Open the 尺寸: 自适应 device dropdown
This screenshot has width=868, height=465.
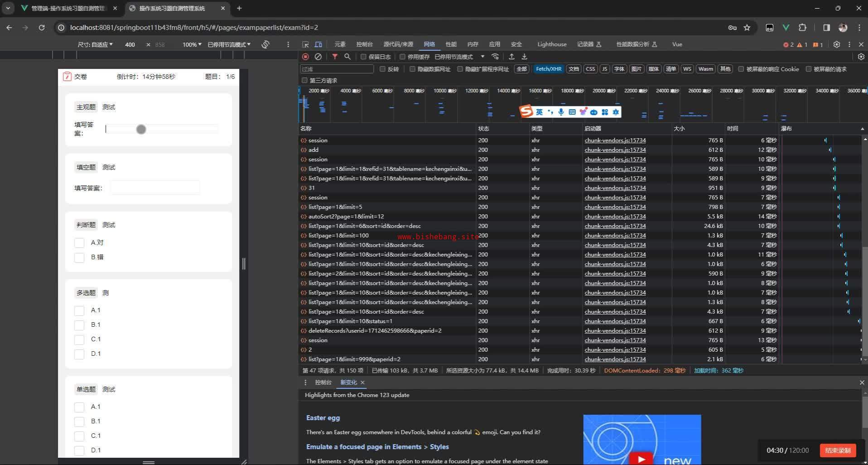pos(95,44)
